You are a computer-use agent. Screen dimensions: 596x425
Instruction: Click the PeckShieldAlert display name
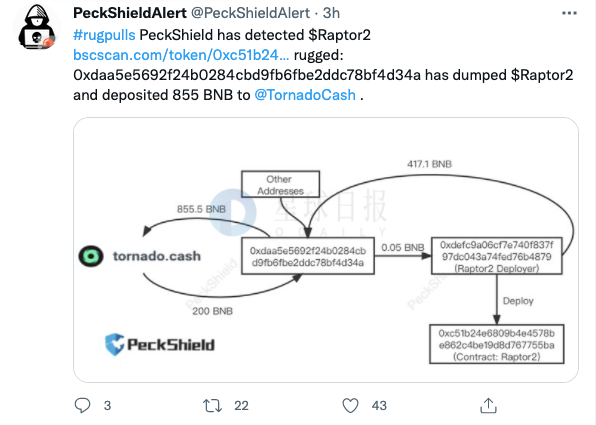pos(130,13)
